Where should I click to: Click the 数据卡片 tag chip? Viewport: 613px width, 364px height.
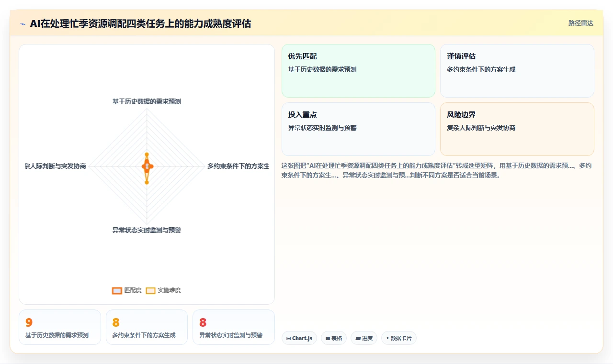[399, 338]
